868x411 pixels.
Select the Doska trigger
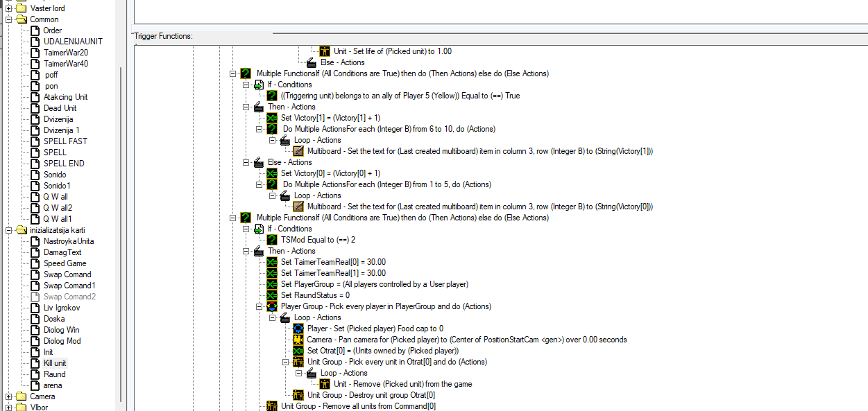click(53, 319)
